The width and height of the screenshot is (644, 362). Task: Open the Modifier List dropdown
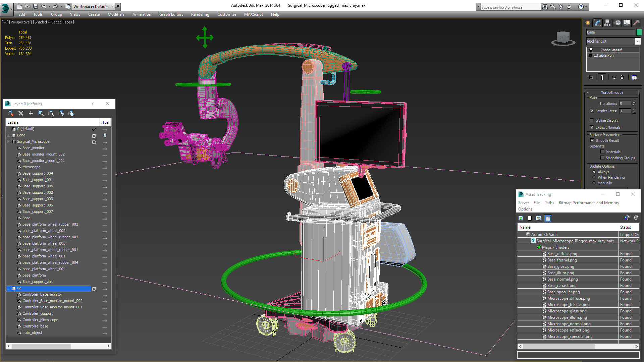638,41
